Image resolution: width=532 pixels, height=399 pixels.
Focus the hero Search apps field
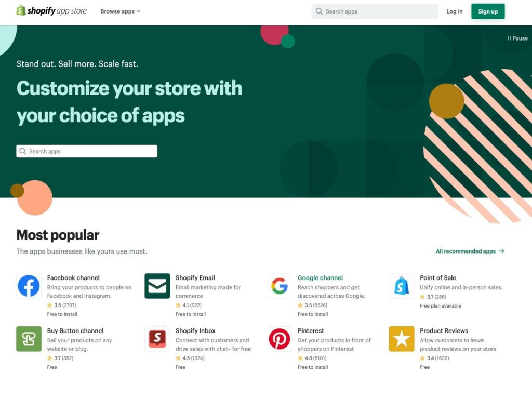click(x=87, y=151)
